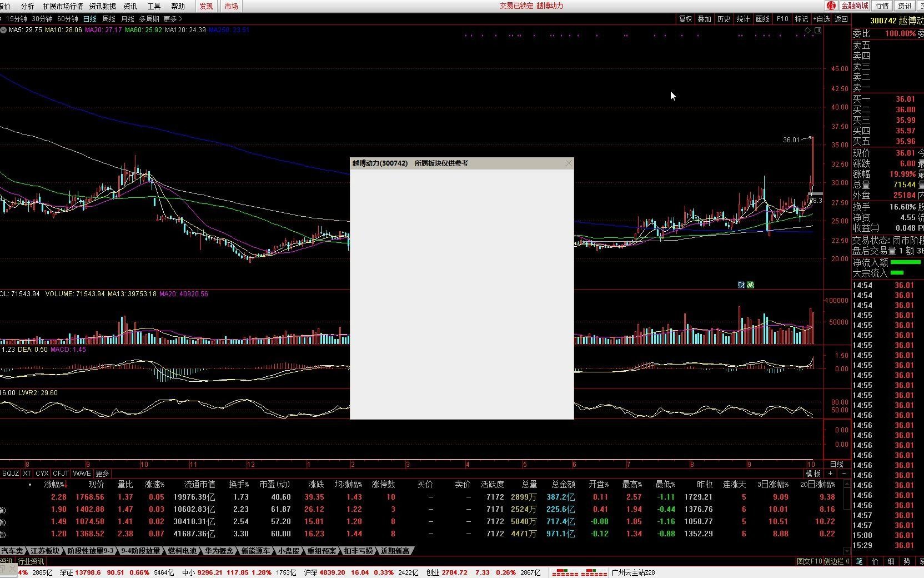Click the 资讯 button at top right
Screen dimensions: 924x578
[x=905, y=6]
